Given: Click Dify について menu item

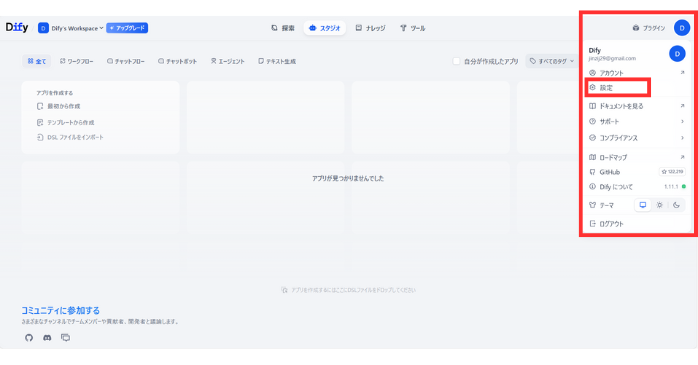Looking at the screenshot, I should [637, 187].
